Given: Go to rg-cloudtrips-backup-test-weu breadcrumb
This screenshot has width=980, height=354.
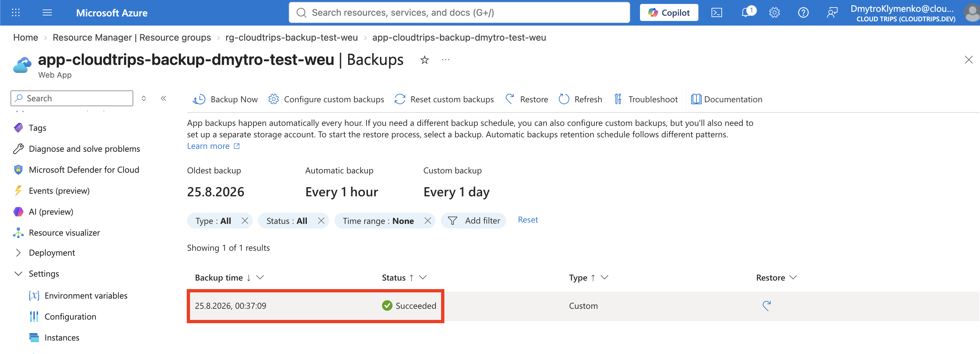Looking at the screenshot, I should pyautogui.click(x=291, y=38).
